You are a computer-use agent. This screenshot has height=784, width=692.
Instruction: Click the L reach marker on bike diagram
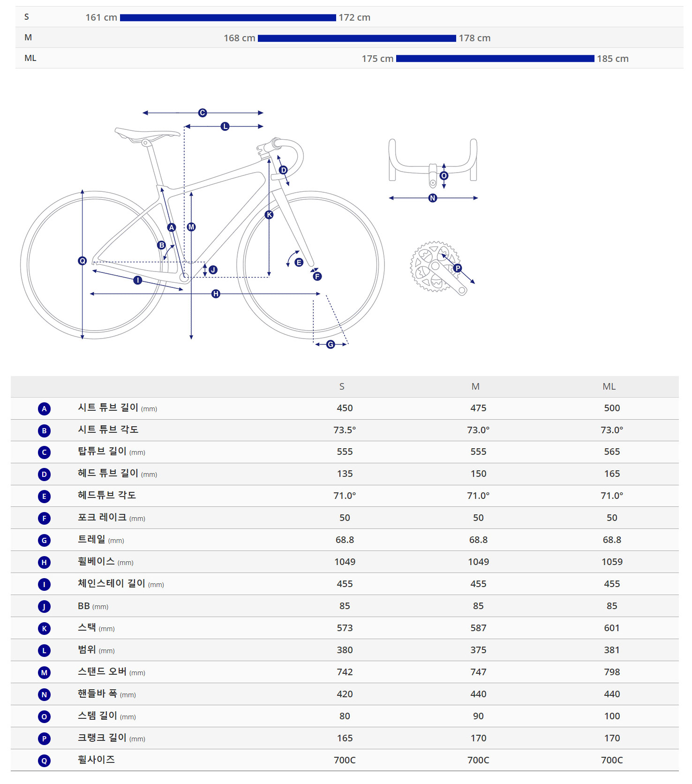point(225,127)
